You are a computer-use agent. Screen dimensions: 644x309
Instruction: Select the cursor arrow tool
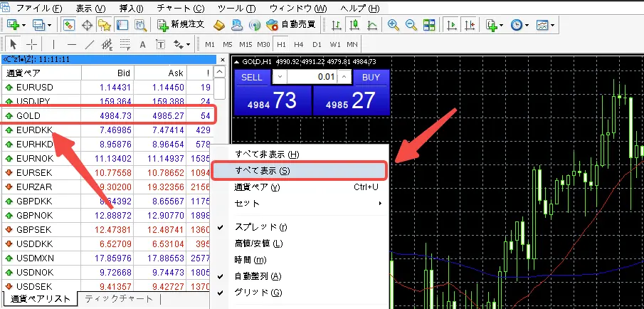(14, 44)
